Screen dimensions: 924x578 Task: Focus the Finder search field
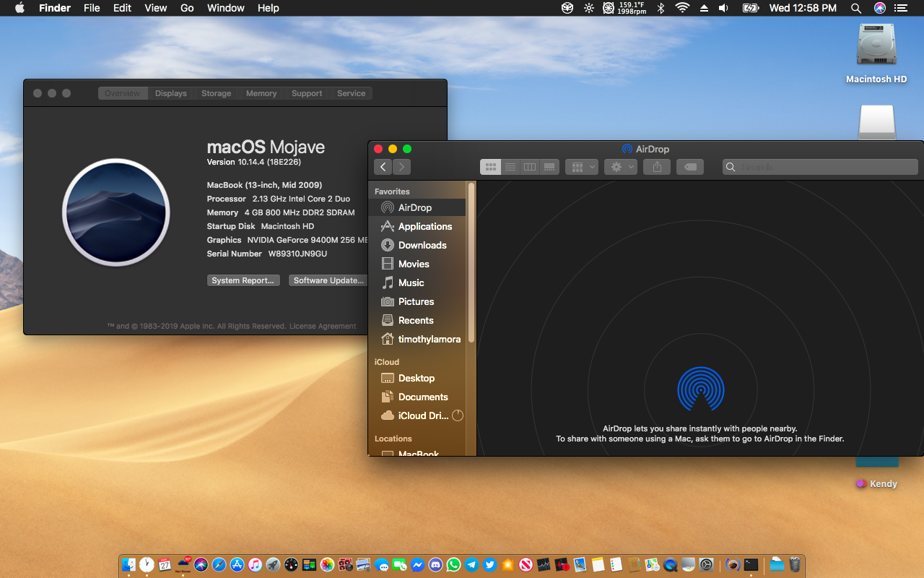[820, 167]
